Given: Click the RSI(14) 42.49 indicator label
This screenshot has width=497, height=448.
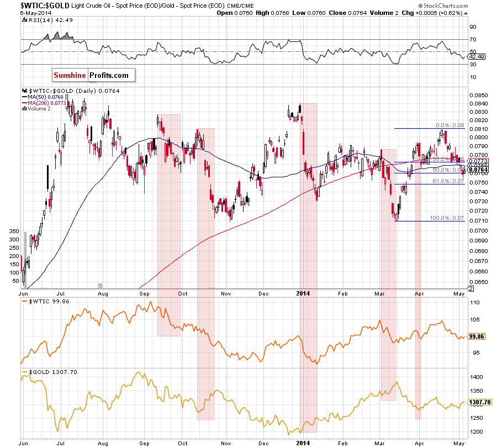Looking at the screenshot, I should coord(47,20).
